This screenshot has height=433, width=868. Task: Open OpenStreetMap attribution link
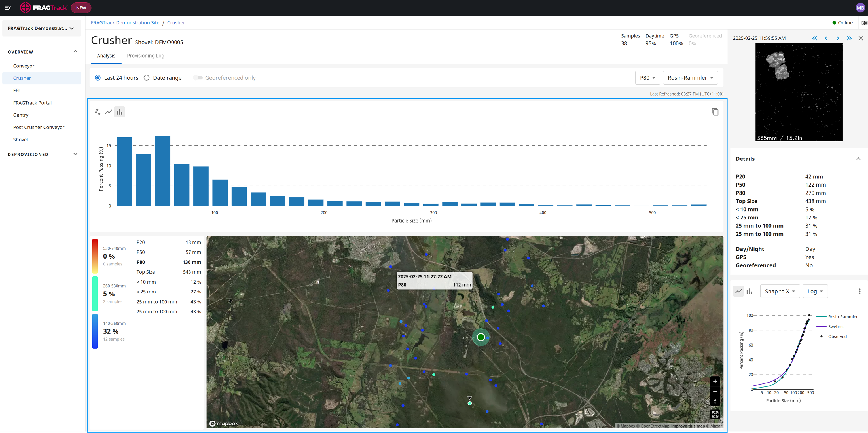click(x=652, y=426)
